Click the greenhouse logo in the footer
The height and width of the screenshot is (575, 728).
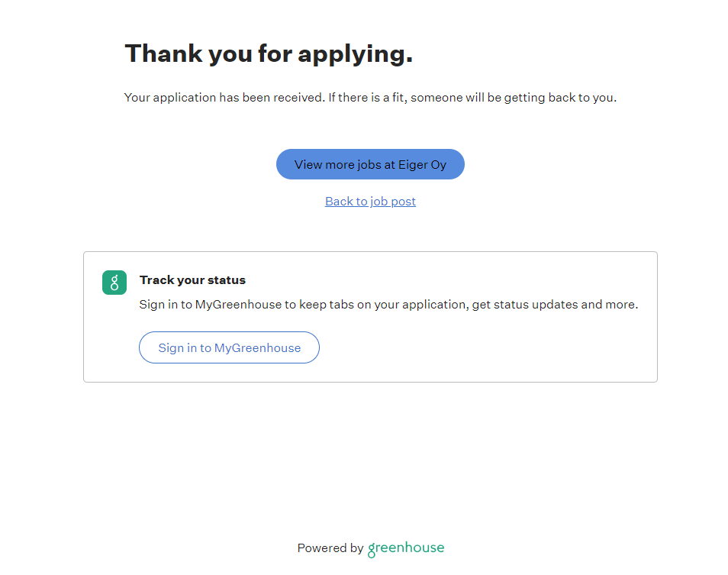coord(406,548)
